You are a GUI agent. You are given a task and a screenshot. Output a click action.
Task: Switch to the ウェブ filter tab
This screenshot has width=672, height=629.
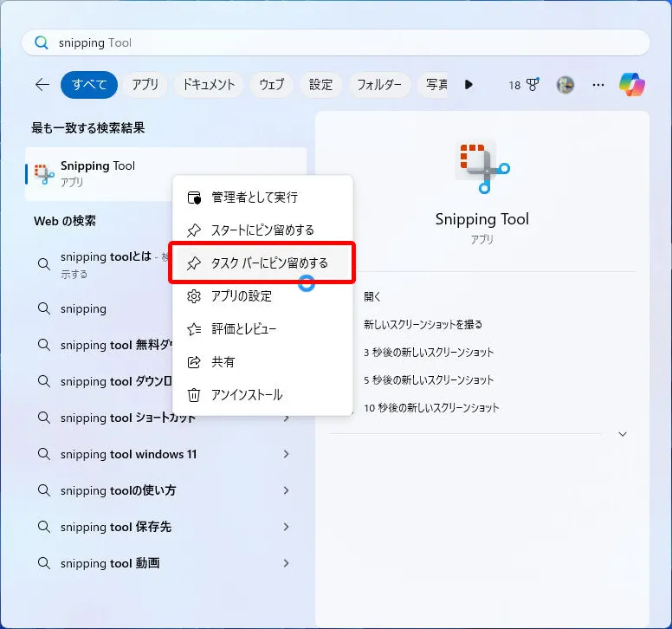272,85
